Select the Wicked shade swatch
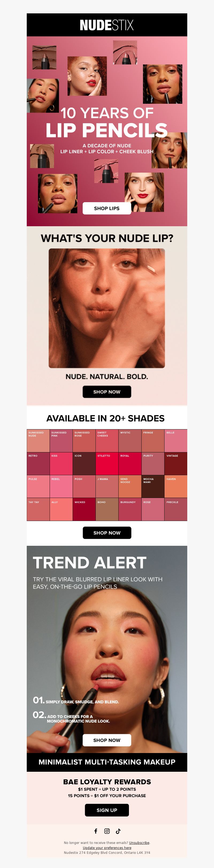The width and height of the screenshot is (214, 868). click(x=84, y=510)
